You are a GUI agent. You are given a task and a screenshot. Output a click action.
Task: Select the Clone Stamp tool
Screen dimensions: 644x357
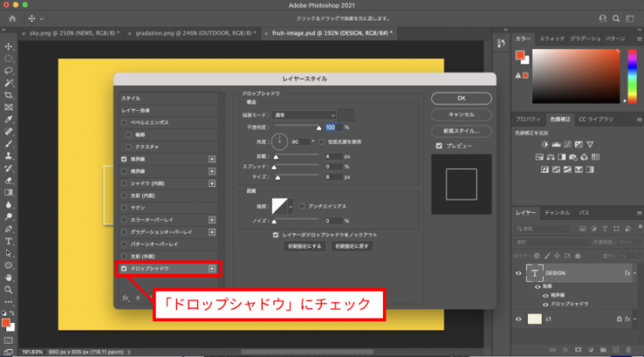8,156
